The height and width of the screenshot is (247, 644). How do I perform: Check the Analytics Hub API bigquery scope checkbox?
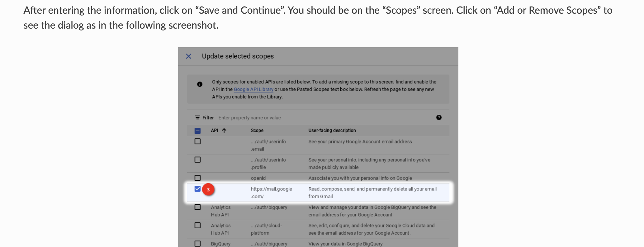(197, 207)
